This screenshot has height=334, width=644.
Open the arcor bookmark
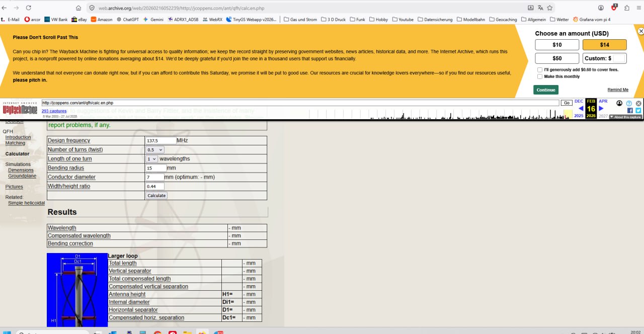32,20
